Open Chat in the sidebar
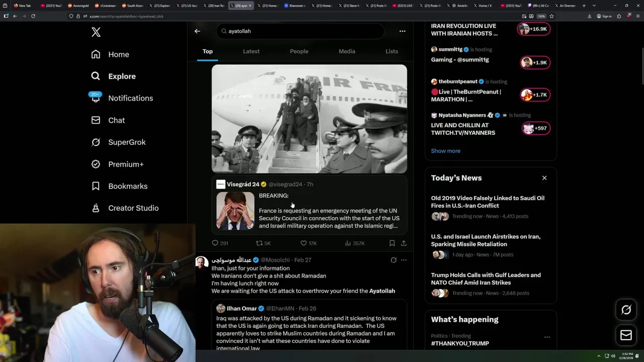 point(108,120)
